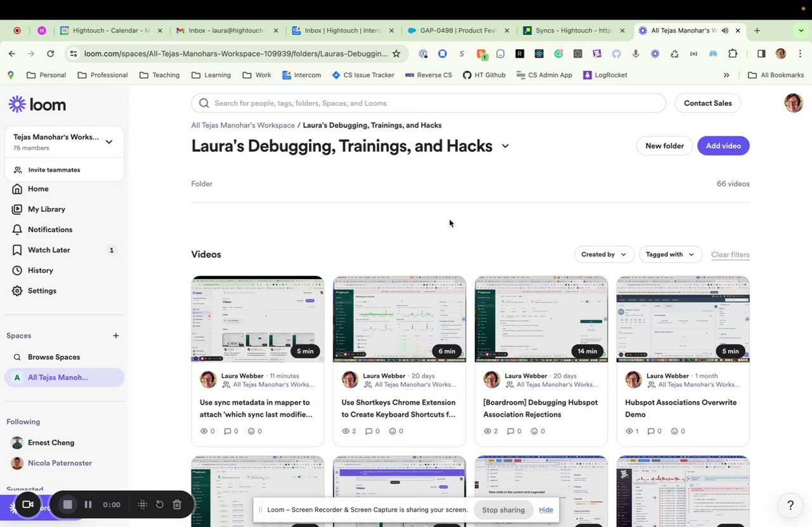Image resolution: width=812 pixels, height=527 pixels.
Task: Close the All Tejas Manohar's Workspace tab
Action: (738, 30)
